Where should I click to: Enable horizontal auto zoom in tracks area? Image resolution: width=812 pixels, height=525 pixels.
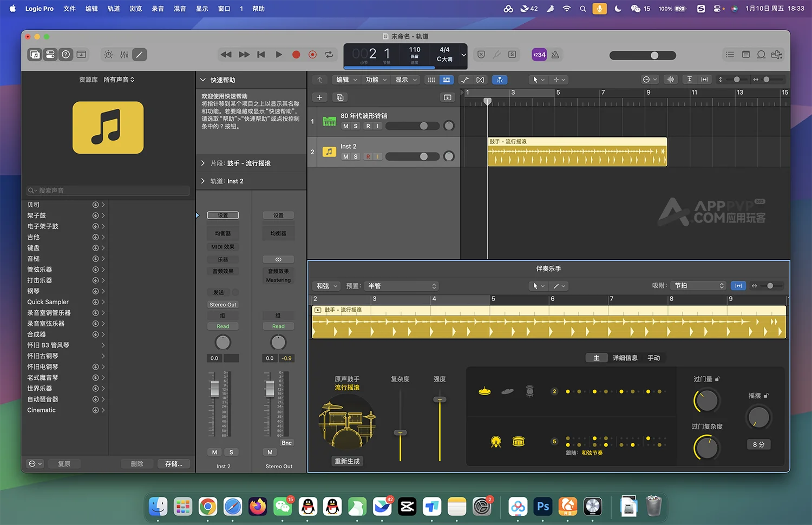[x=704, y=80]
